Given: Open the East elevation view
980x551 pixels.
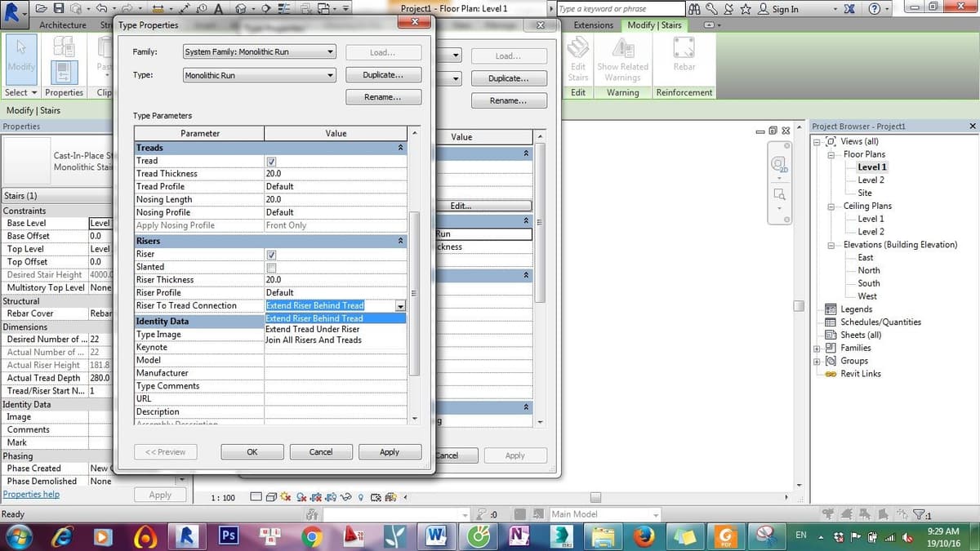Looking at the screenshot, I should [x=865, y=257].
